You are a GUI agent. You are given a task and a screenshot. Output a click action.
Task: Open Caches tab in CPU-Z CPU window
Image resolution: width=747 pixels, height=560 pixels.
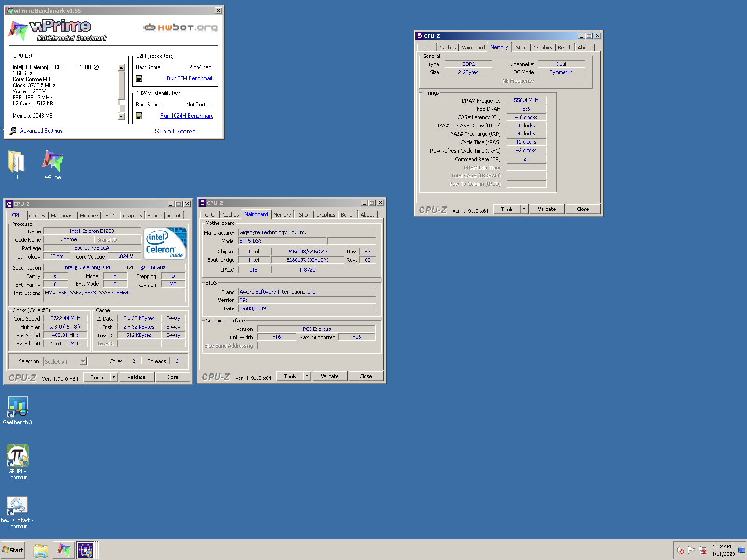[37, 216]
